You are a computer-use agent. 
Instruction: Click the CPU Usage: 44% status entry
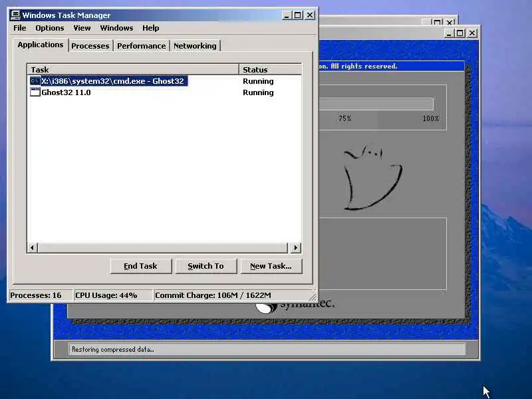[x=112, y=295]
